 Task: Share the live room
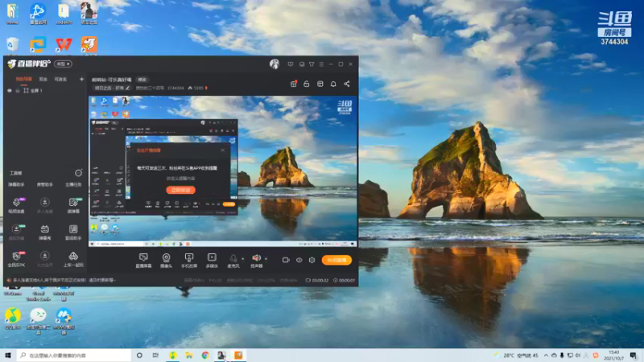pyautogui.click(x=347, y=84)
